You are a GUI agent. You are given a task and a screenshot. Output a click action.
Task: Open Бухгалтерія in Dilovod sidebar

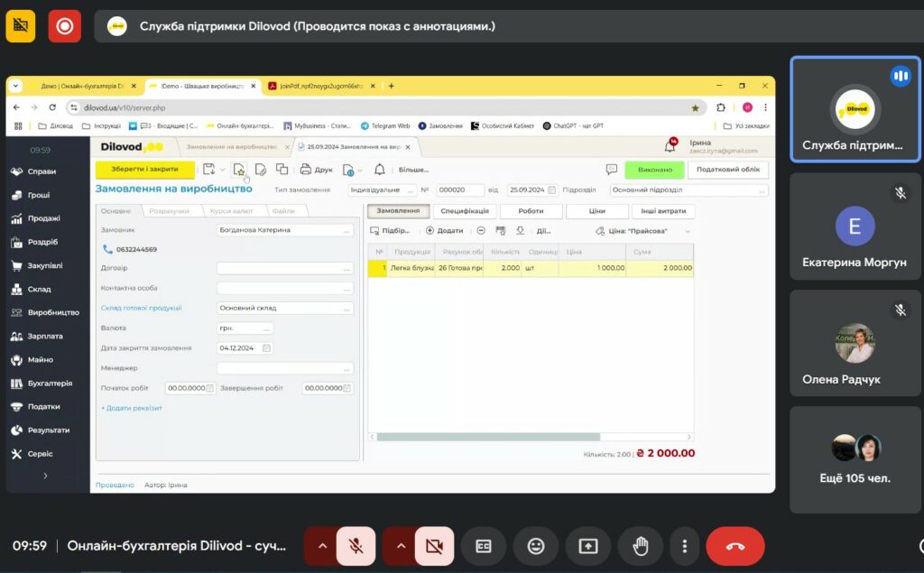pos(42,384)
